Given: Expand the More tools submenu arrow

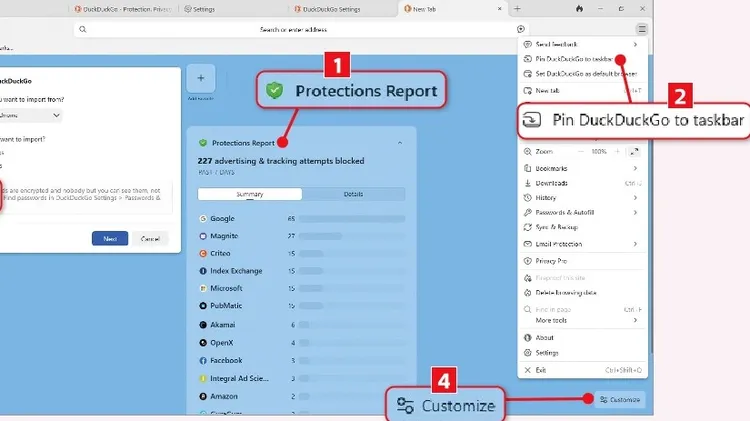Looking at the screenshot, I should tap(635, 320).
